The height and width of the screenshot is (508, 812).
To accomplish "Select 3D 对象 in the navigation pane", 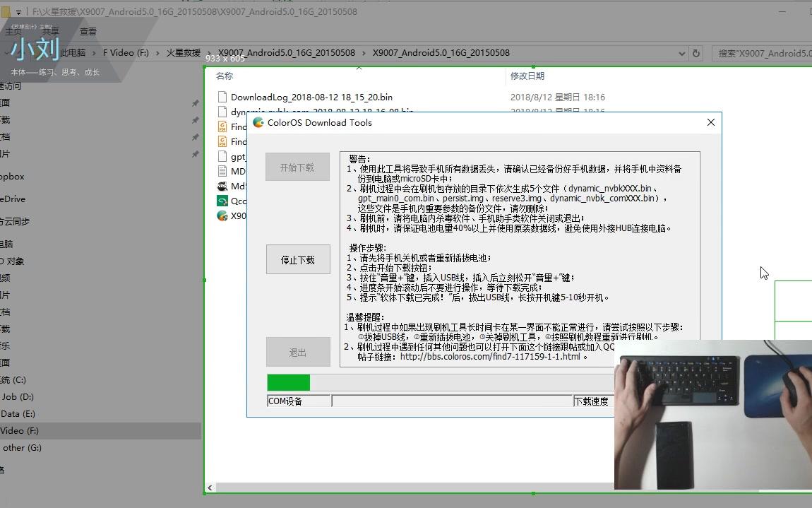I will tap(13, 261).
